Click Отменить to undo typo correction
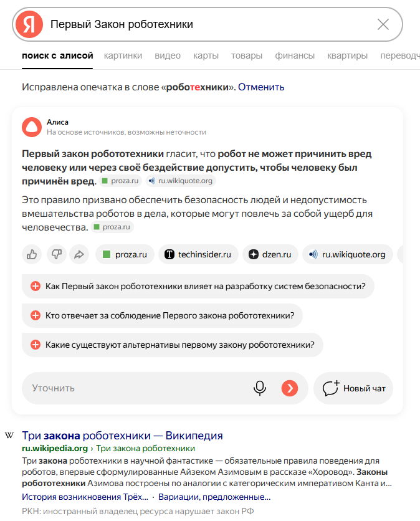Screen dimensions: 420x521 point(261,87)
